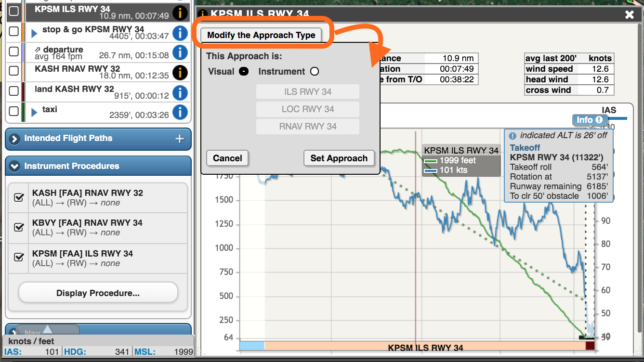Screen dimensions: 644x362
Task: Click the dark red landing timeline segment
Action: [590, 346]
